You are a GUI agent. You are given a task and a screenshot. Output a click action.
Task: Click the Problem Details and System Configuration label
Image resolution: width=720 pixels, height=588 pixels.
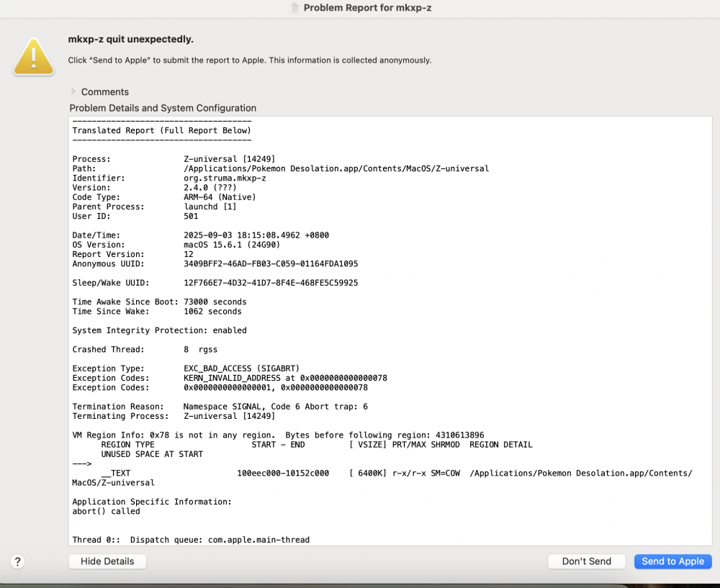(x=163, y=108)
